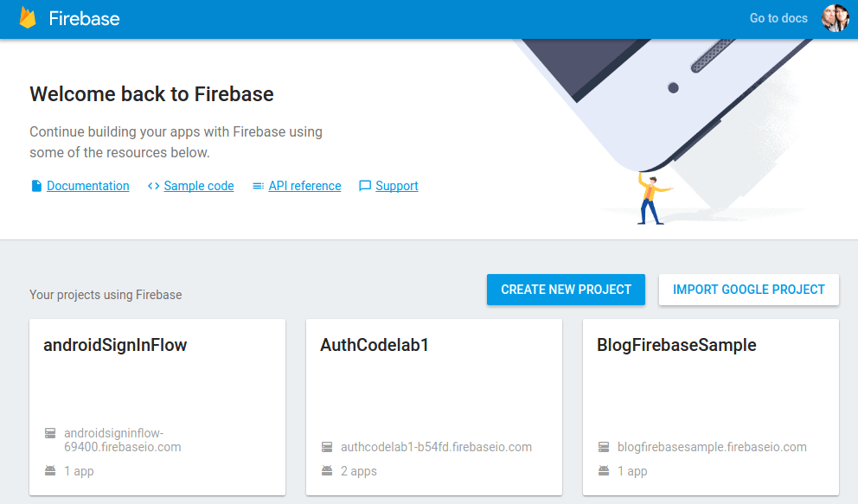Click the API reference list icon
The width and height of the screenshot is (858, 504).
pos(259,186)
